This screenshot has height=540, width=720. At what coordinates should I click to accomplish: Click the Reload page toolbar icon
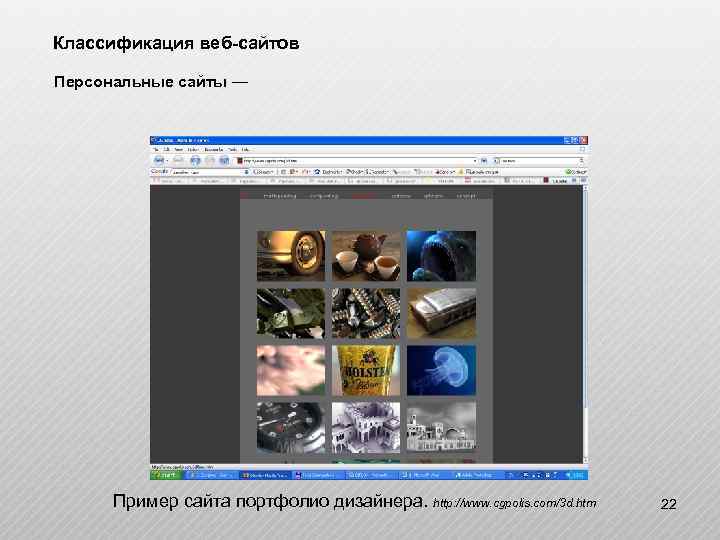tap(195, 160)
